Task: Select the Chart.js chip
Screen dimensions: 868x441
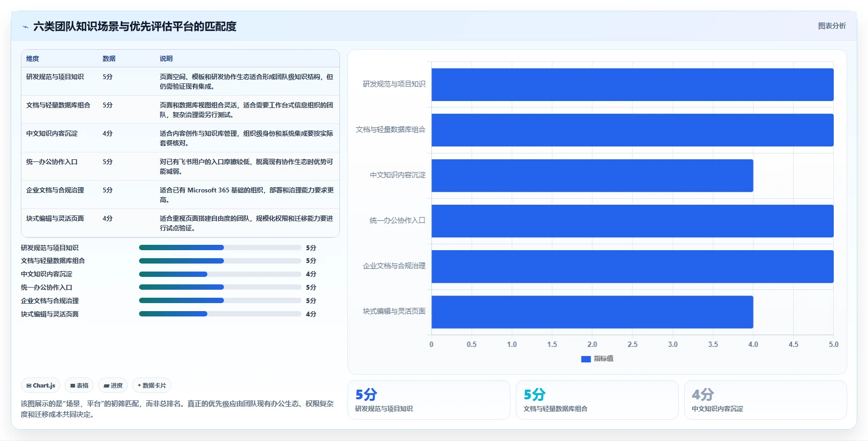Action: coord(41,385)
